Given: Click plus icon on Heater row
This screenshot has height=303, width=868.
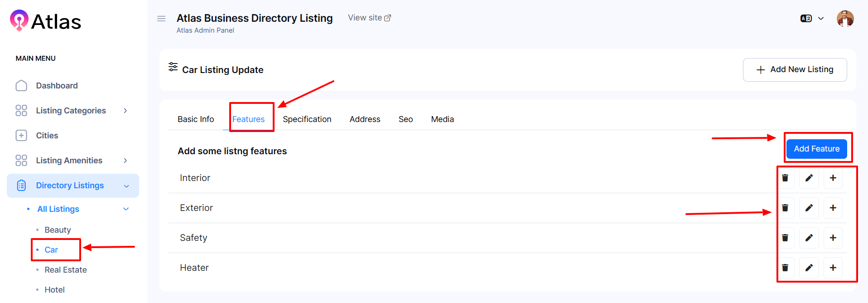Looking at the screenshot, I should (833, 268).
